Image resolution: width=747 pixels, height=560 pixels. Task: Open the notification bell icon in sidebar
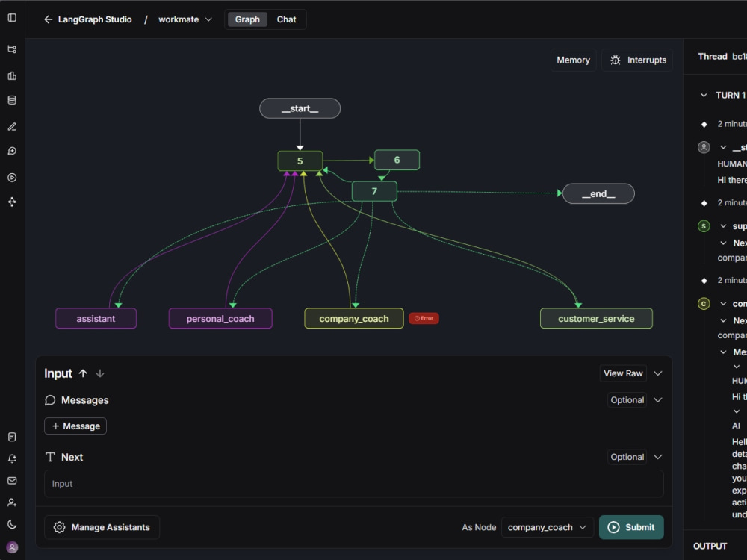tap(13, 458)
